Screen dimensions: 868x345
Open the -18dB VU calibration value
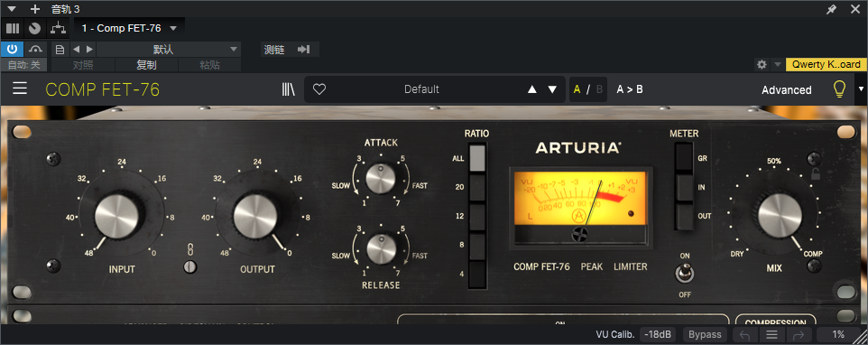(x=658, y=334)
